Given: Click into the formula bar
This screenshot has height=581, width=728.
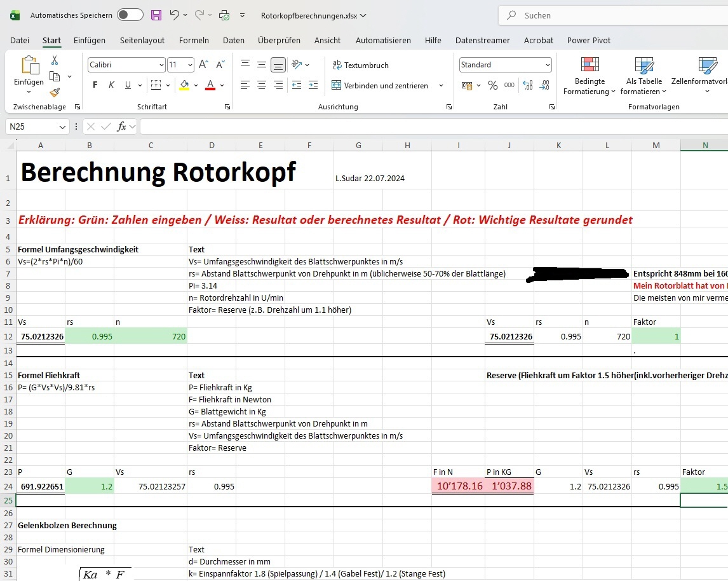Looking at the screenshot, I should click(434, 126).
